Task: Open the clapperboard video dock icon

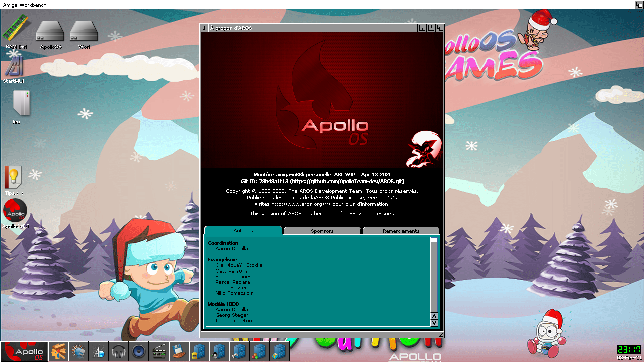Action: point(159,351)
